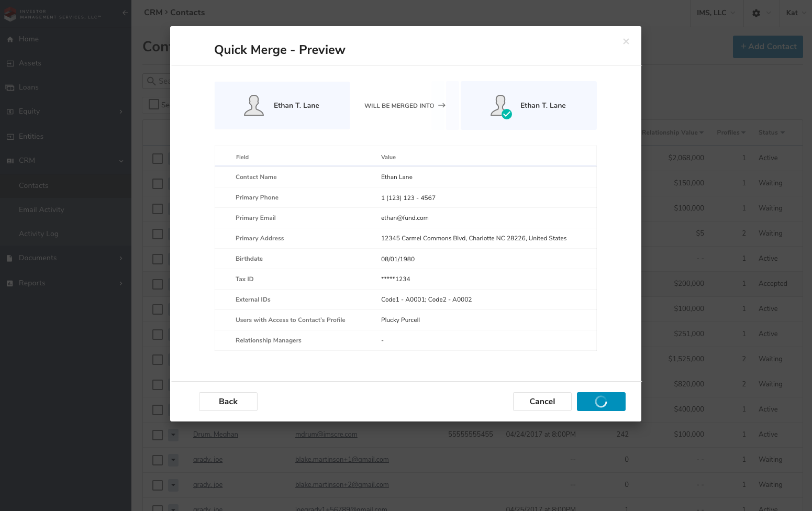Image resolution: width=812 pixels, height=511 pixels.
Task: Click the CRM breadcrumb link
Action: coord(153,13)
